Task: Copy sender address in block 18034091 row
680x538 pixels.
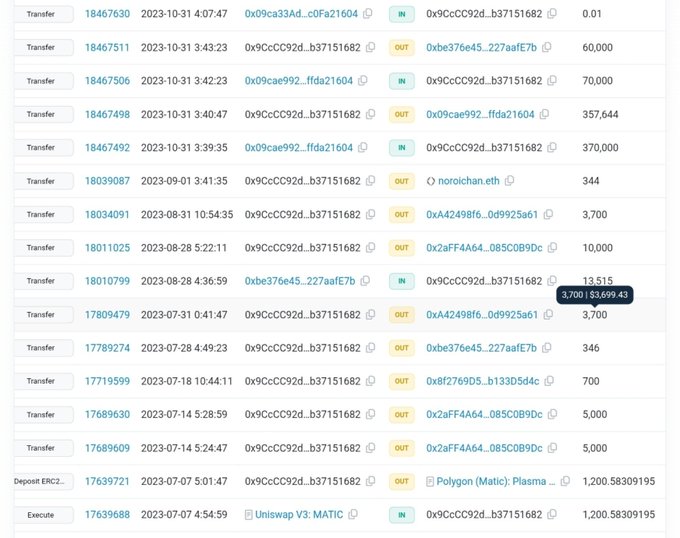Action: (370, 214)
